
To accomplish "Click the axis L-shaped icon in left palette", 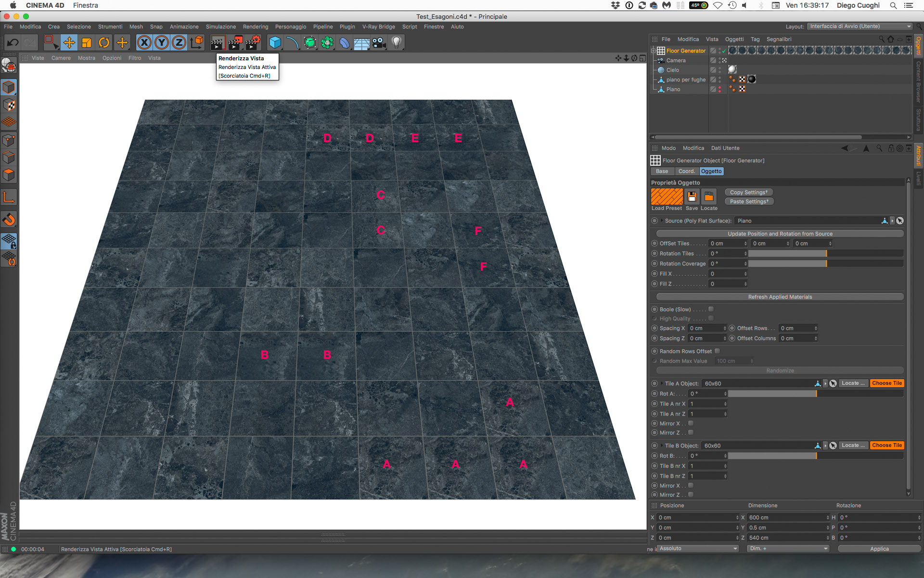I will tap(9, 197).
